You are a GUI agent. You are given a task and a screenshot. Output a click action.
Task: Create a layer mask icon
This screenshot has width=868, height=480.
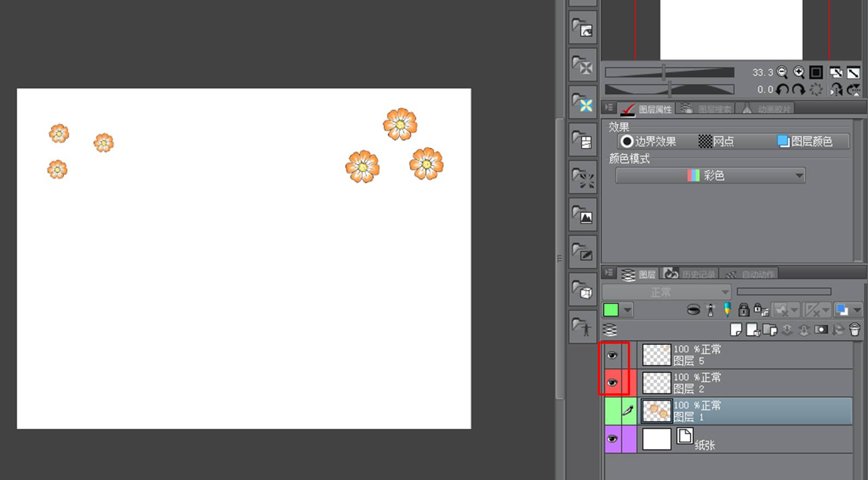point(821,330)
